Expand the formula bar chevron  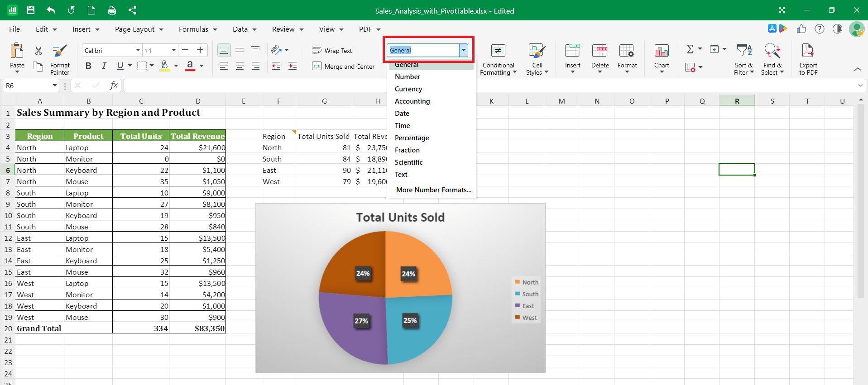pos(860,86)
